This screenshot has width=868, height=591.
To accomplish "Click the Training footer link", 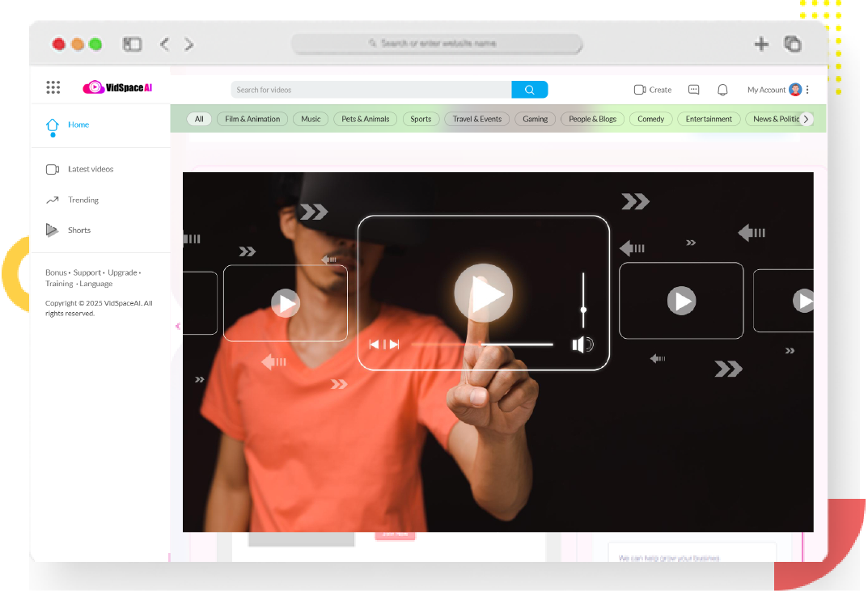I will point(59,284).
